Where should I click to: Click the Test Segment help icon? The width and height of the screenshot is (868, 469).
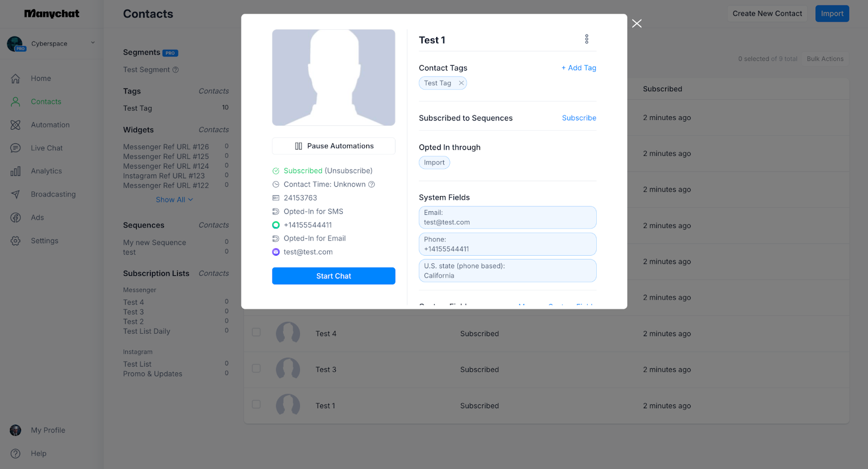(x=175, y=70)
